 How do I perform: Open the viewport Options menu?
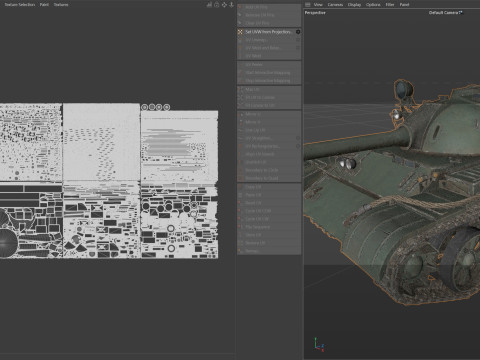373,5
